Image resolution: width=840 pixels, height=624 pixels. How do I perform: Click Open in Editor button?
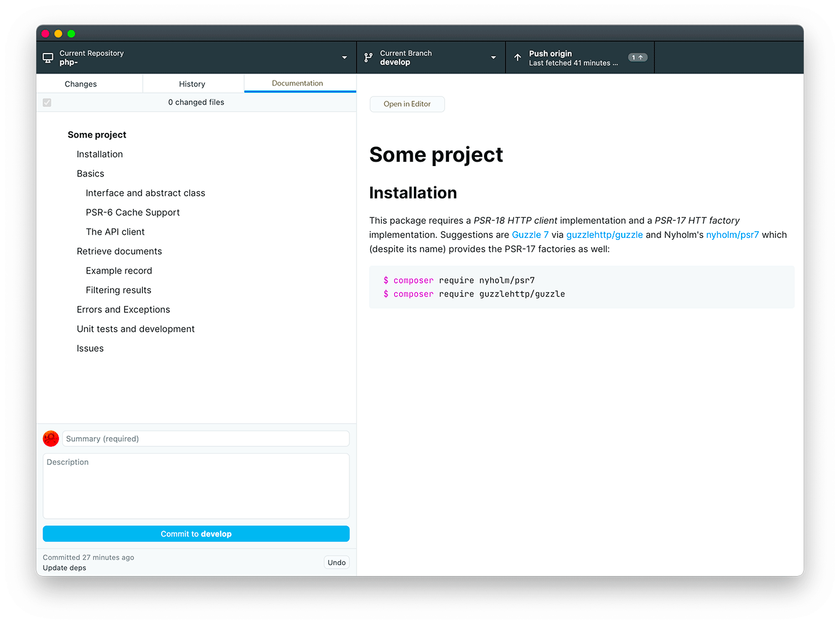[407, 104]
